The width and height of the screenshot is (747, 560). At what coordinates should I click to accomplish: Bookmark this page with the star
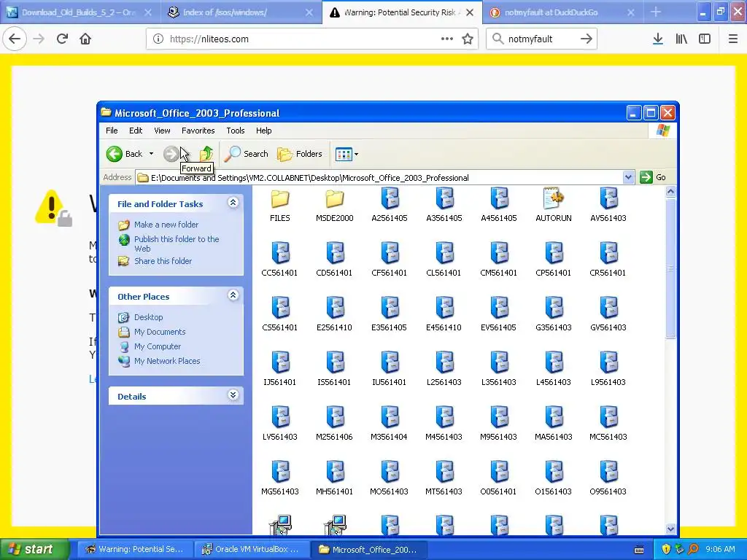[x=468, y=39]
